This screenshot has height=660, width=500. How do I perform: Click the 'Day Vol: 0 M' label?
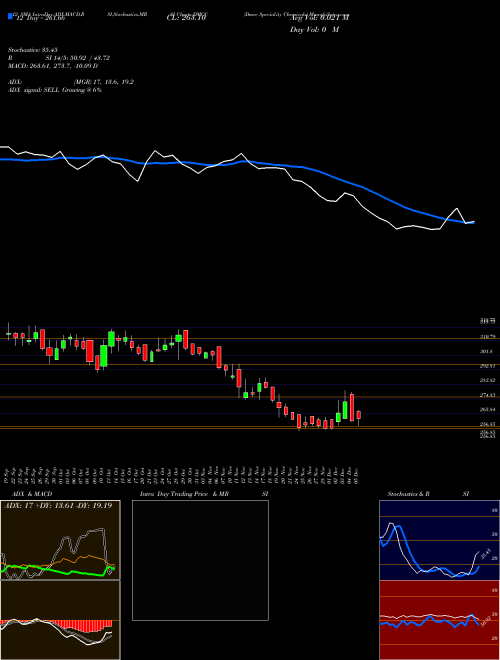(x=314, y=30)
